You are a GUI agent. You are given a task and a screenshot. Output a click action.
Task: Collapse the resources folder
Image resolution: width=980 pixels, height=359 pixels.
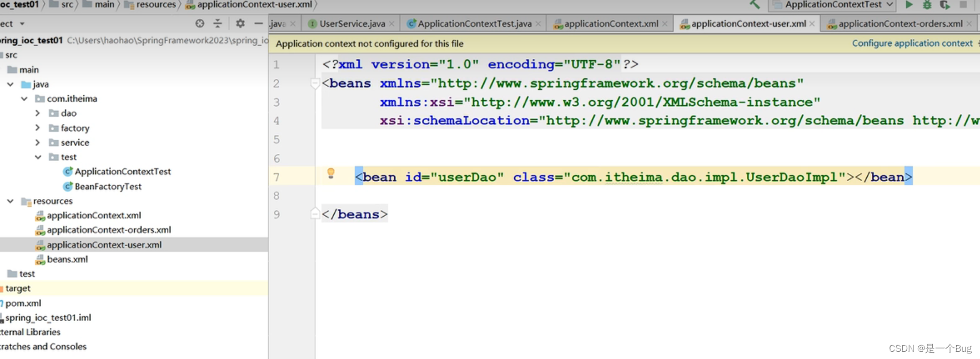pyautogui.click(x=11, y=201)
